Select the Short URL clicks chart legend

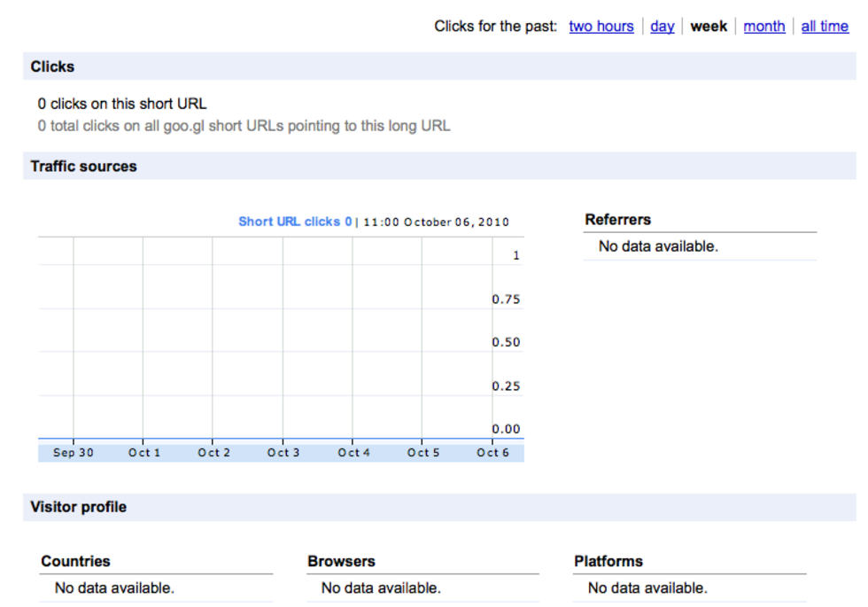tap(295, 222)
